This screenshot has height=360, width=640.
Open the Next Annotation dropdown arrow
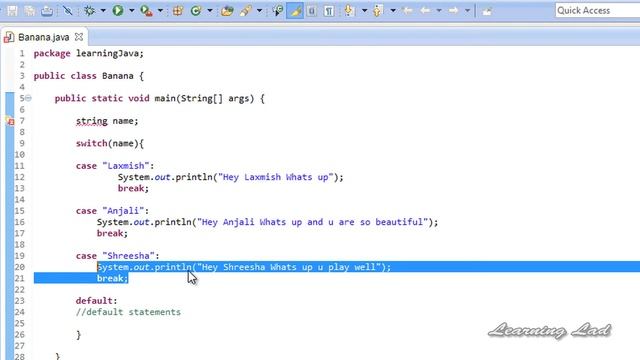coord(364,11)
